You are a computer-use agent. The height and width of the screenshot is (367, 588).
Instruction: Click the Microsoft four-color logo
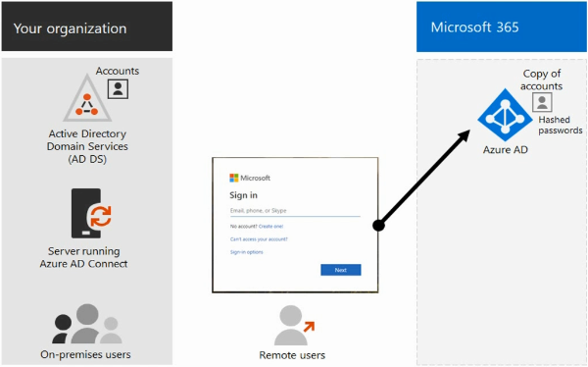point(234,178)
